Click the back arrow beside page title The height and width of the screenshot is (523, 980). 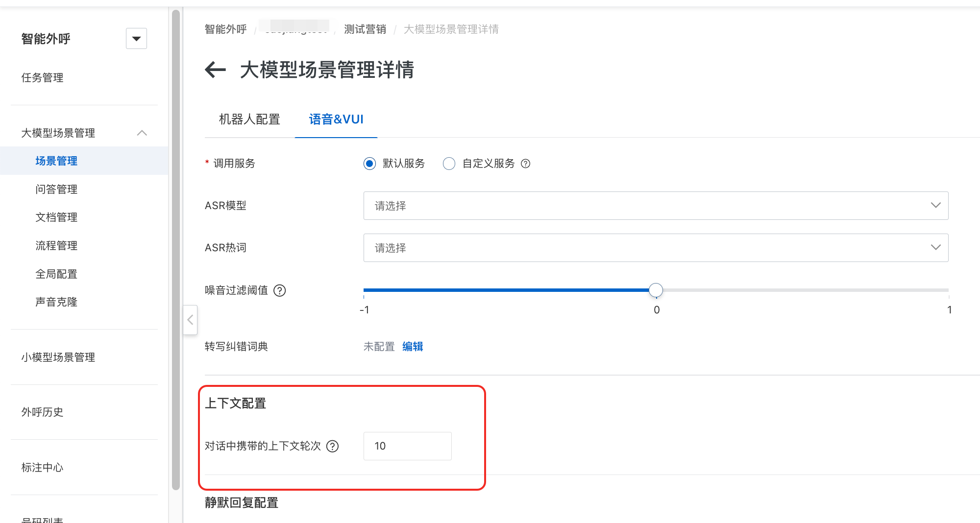215,70
